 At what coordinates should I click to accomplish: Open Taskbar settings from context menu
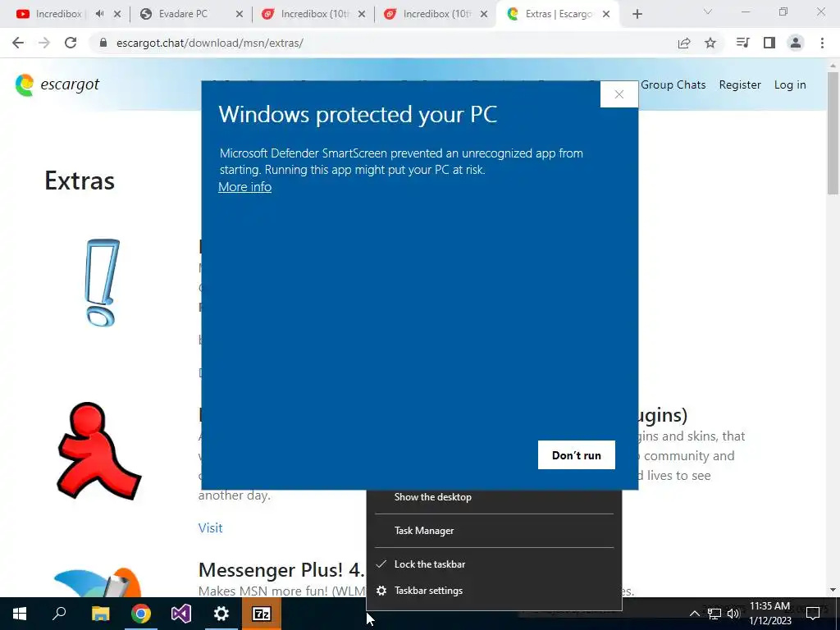493,591
